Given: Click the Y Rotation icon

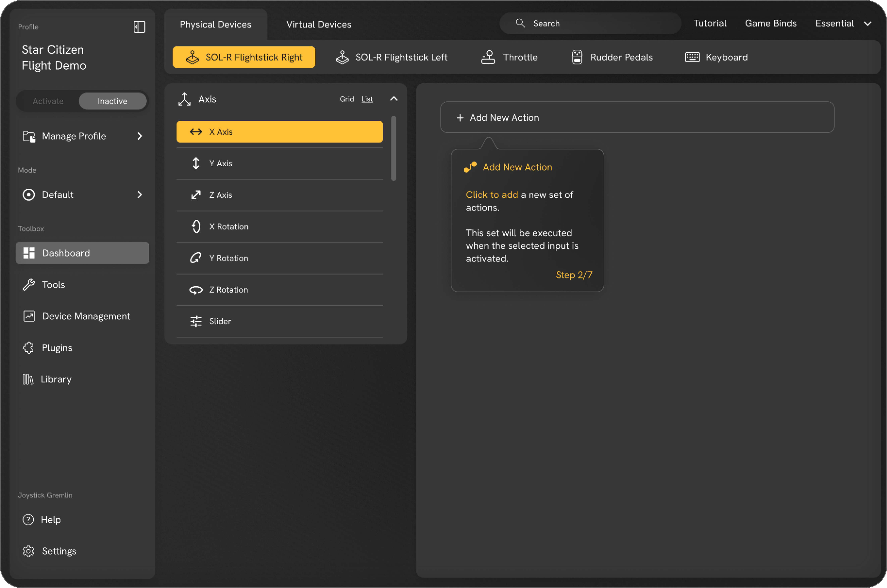Looking at the screenshot, I should 196,258.
